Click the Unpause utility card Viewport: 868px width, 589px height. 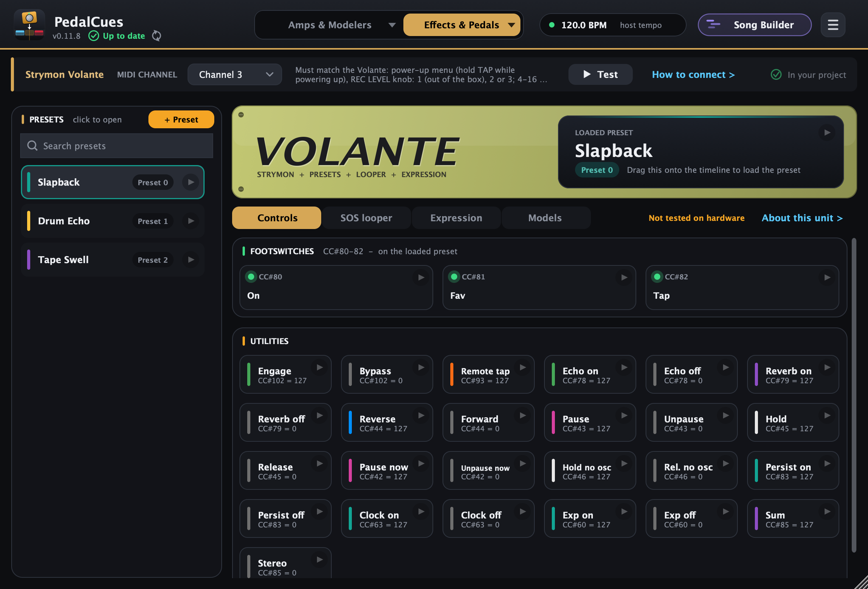pyautogui.click(x=691, y=422)
